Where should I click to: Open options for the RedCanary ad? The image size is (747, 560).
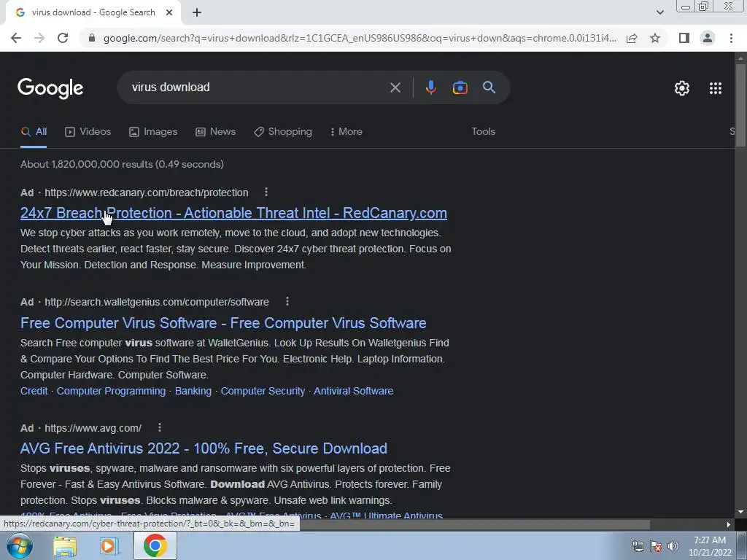[266, 192]
